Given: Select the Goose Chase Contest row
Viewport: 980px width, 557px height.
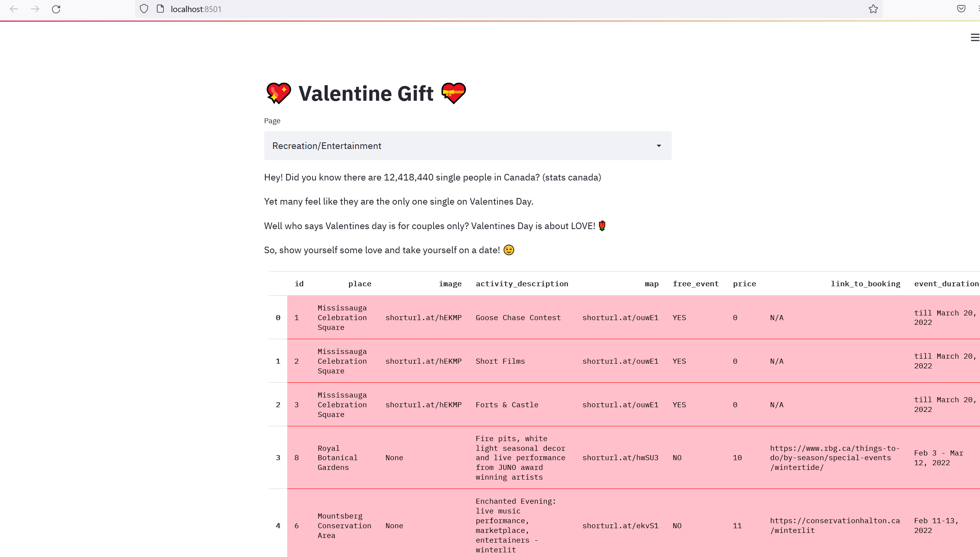Looking at the screenshot, I should coord(518,317).
